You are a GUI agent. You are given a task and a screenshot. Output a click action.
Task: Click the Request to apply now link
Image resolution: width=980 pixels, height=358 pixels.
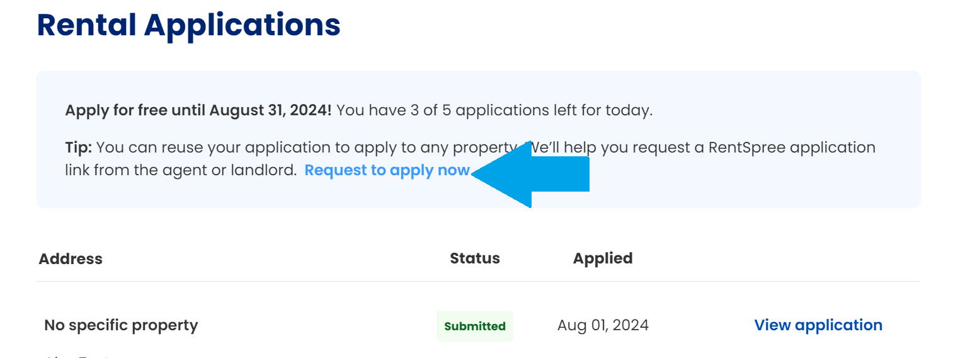[x=387, y=170]
